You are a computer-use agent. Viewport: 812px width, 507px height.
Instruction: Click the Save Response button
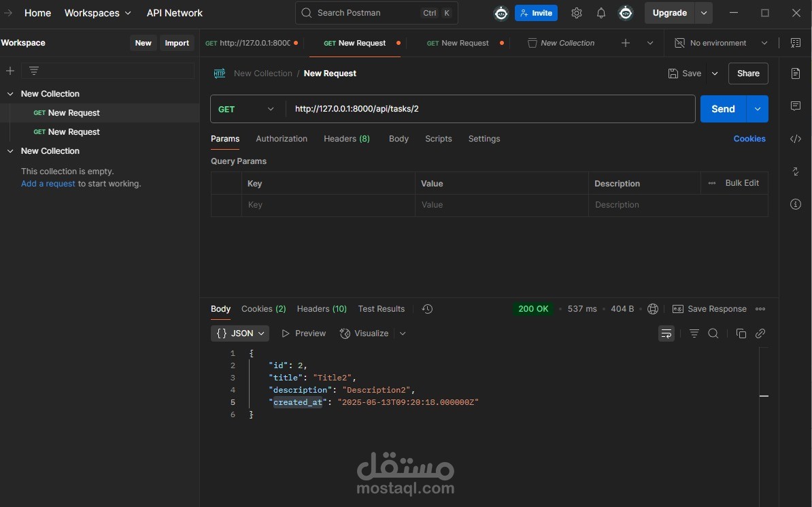pos(709,309)
